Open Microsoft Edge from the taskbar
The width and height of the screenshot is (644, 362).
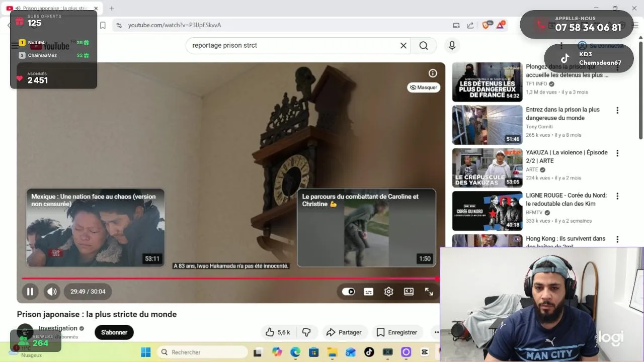(295, 352)
